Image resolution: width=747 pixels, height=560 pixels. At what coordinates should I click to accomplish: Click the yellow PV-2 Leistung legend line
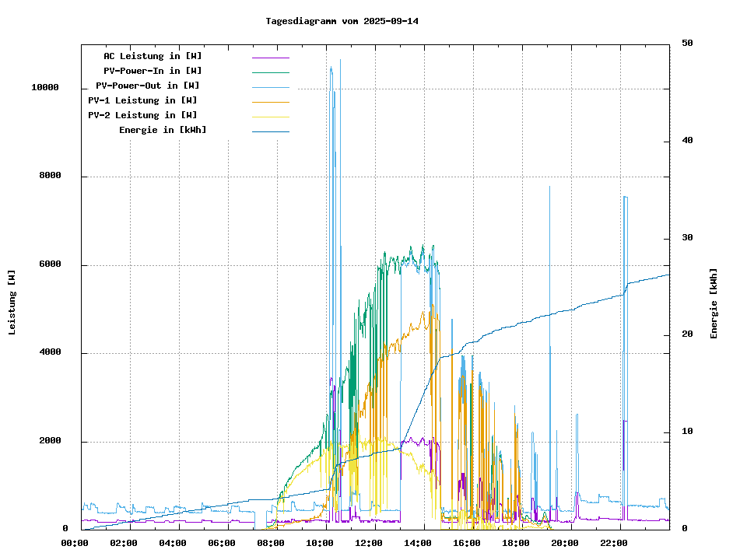point(270,116)
